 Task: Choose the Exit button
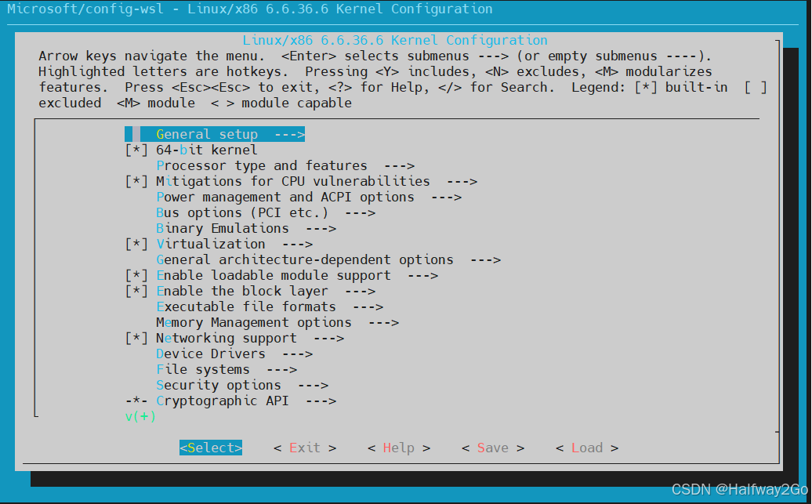(x=305, y=448)
